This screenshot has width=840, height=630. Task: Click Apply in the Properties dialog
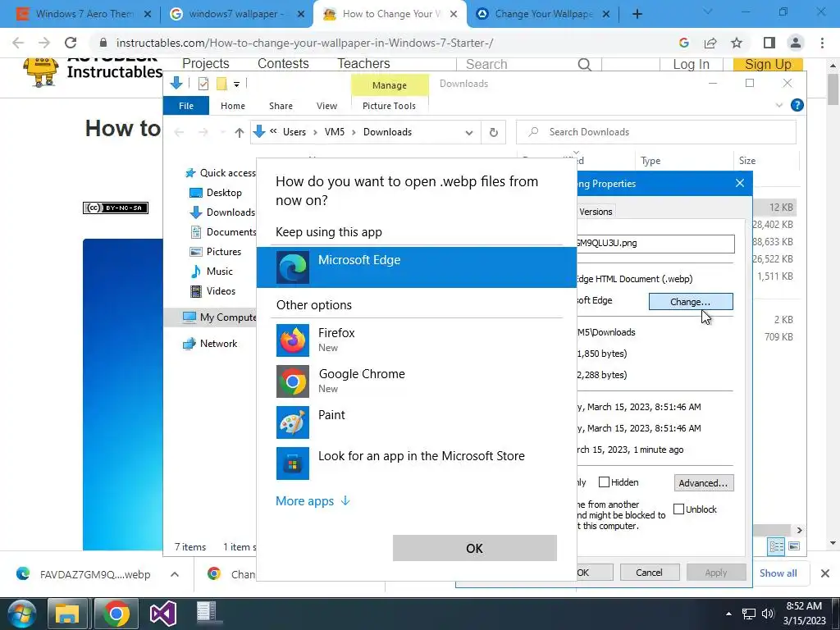click(716, 572)
